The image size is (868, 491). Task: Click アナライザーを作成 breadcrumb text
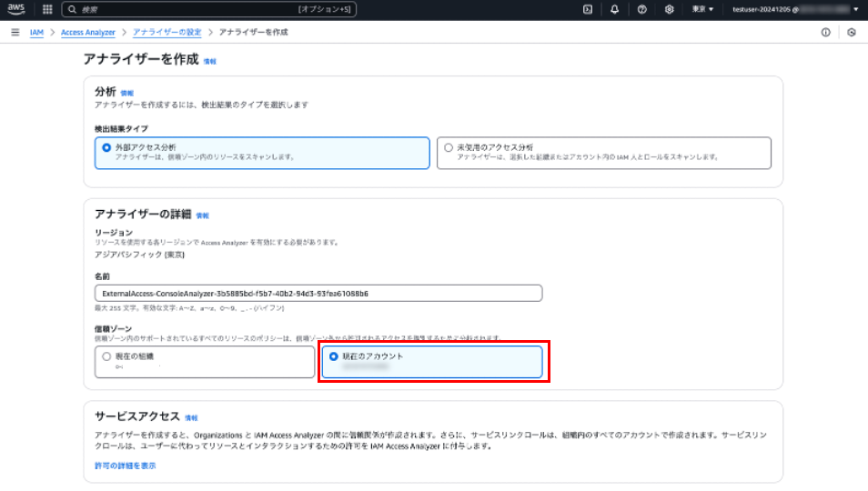[x=254, y=32]
